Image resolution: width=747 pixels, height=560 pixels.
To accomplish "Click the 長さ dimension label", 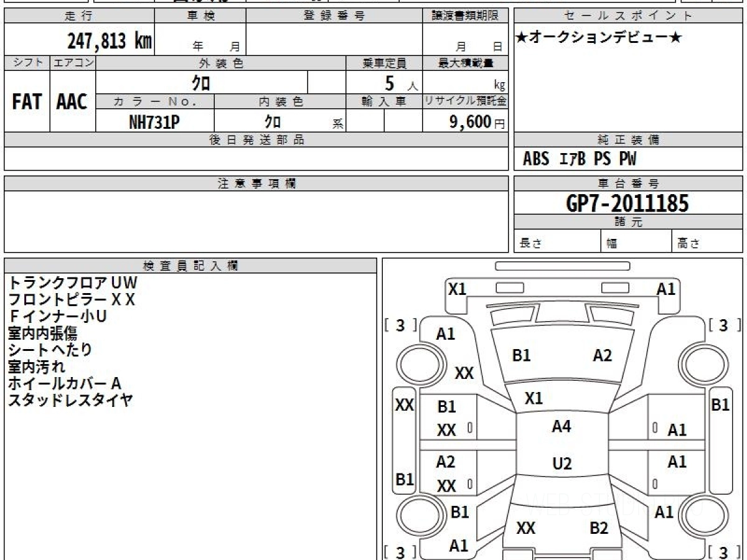I will tap(530, 244).
